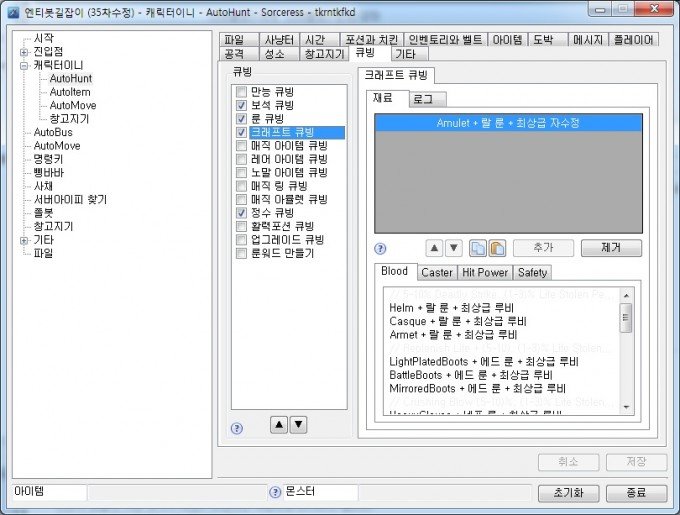The width and height of the screenshot is (680, 515).
Task: Click the paste icon in recipe toolbar
Action: click(x=495, y=248)
